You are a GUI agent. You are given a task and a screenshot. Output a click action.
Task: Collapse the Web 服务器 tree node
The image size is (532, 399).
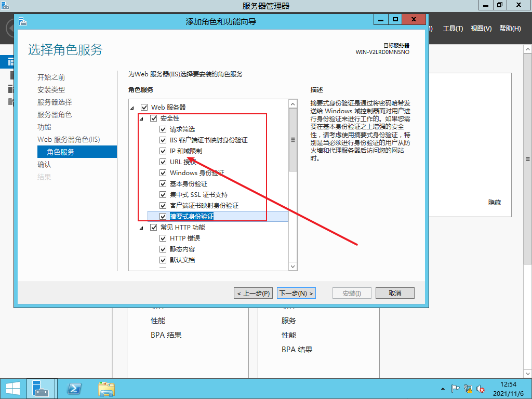pos(132,108)
